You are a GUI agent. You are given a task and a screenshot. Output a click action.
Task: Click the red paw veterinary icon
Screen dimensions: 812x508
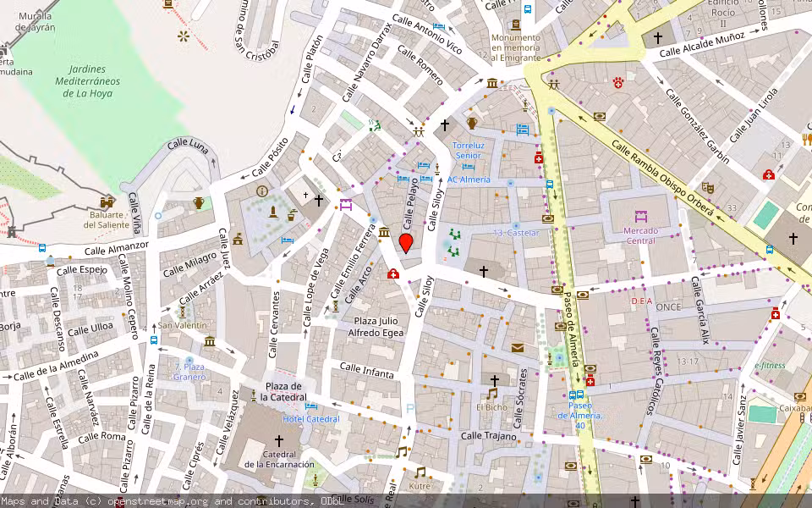tap(617, 82)
